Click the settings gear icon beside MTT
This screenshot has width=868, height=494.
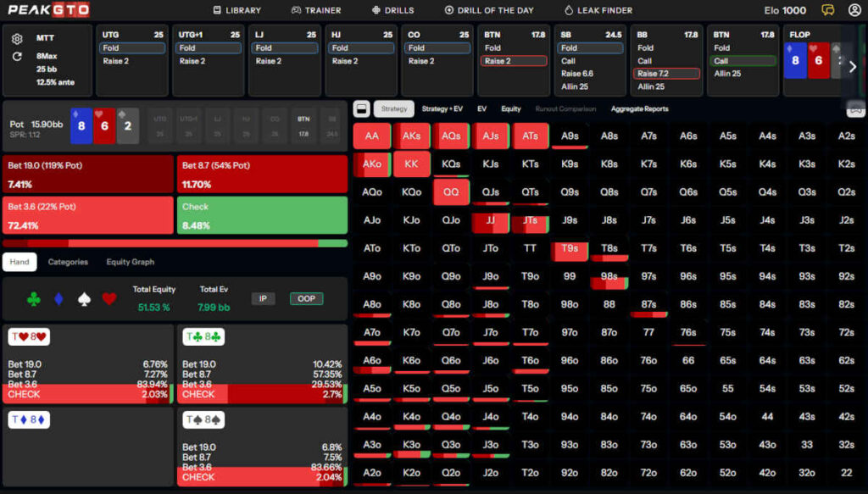17,39
